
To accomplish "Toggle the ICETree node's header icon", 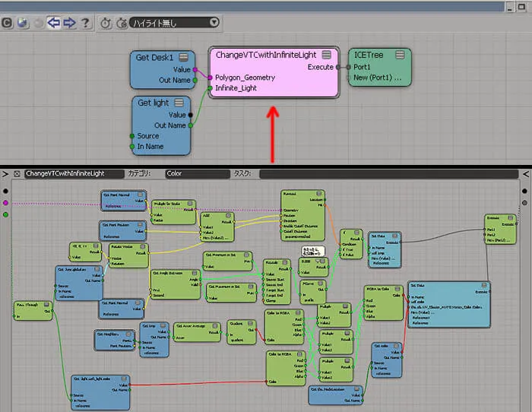I will coord(400,54).
